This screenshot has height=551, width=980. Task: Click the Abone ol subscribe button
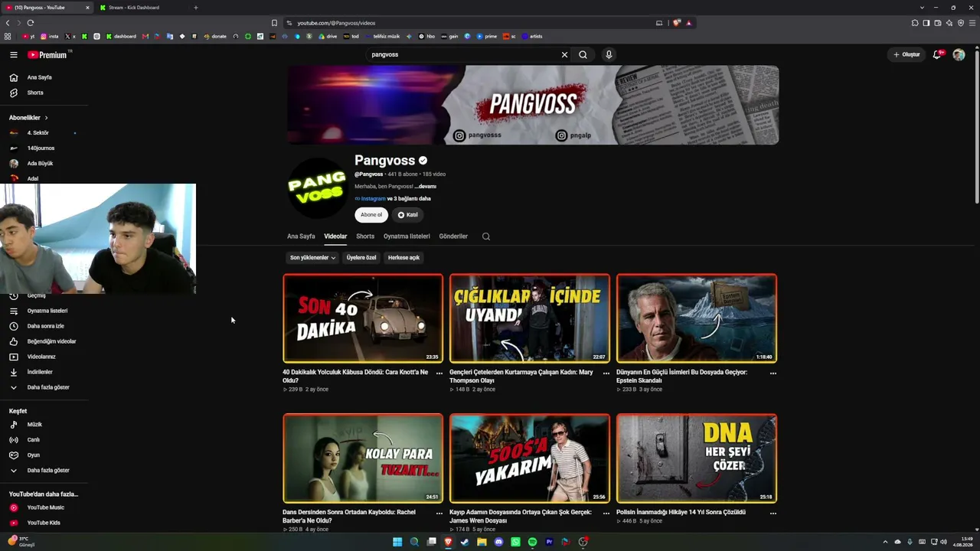tap(371, 215)
